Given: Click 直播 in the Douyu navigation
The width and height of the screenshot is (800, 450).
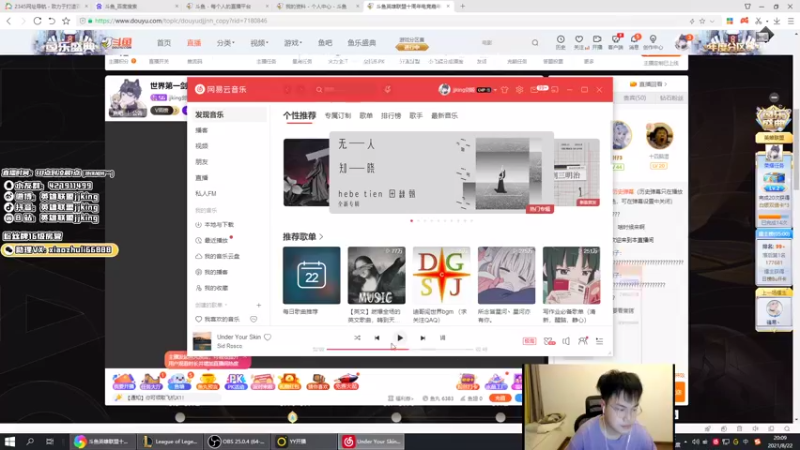Looking at the screenshot, I should tap(194, 43).
